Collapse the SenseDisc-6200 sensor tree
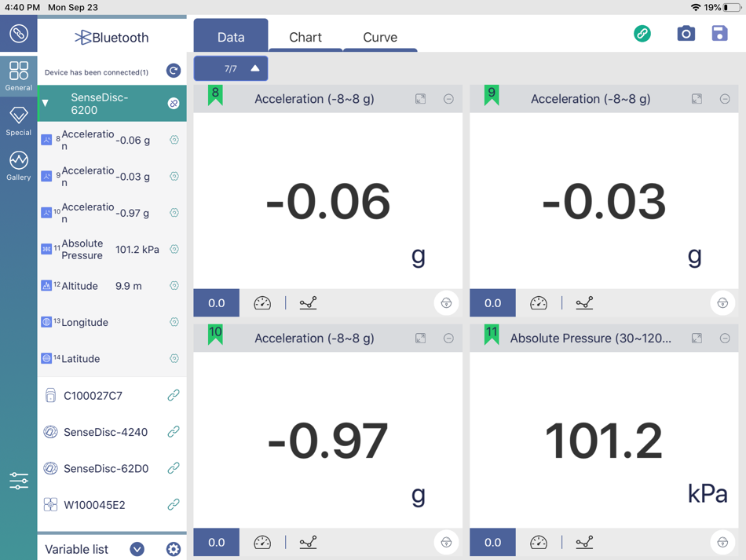The image size is (746, 560). pyautogui.click(x=45, y=102)
